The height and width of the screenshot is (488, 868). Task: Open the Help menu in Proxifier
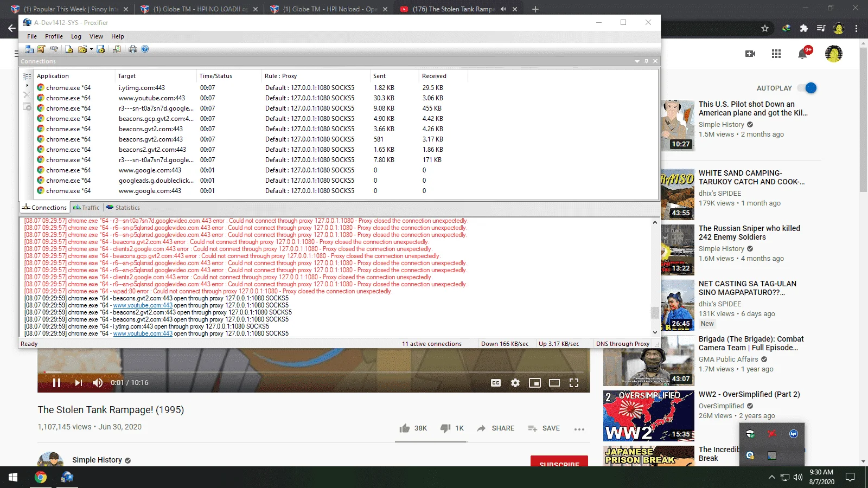[118, 36]
